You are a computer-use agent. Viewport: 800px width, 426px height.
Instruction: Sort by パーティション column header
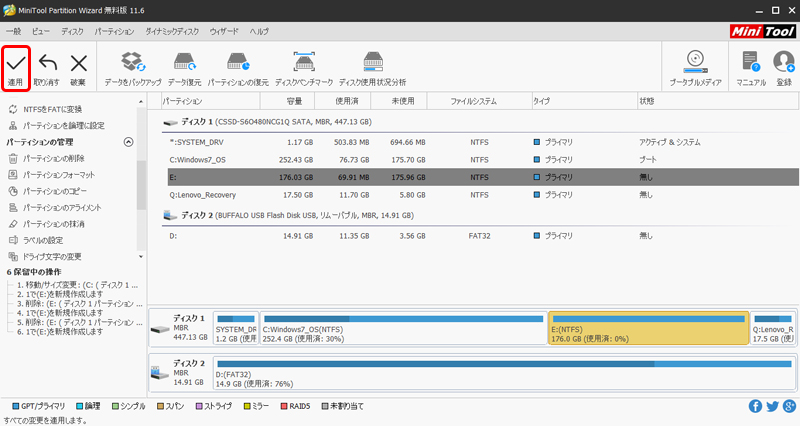pos(211,101)
